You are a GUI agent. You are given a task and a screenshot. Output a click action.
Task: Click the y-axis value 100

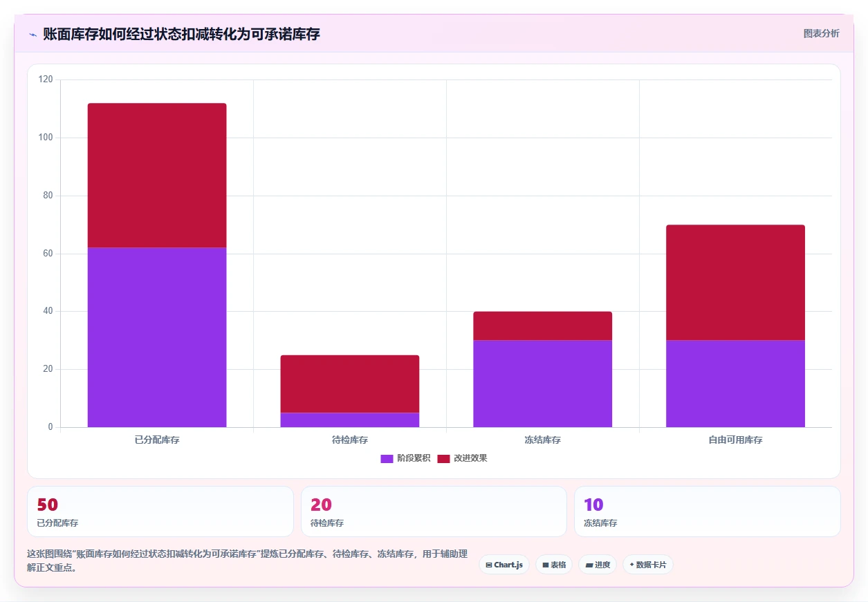pos(46,138)
